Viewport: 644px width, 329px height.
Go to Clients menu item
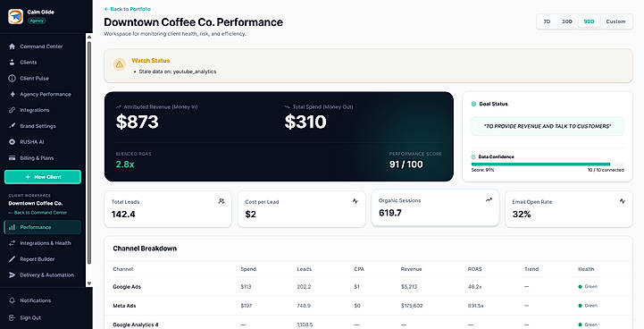43,62
